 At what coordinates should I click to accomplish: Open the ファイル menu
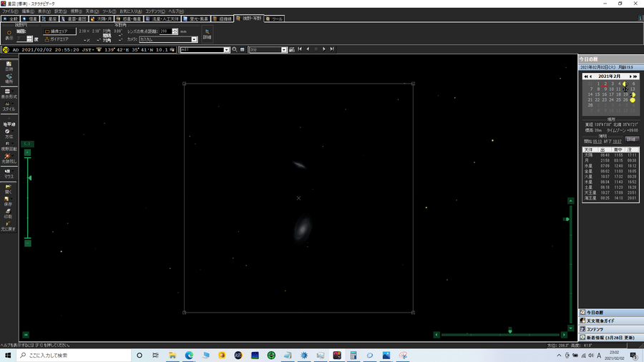tap(9, 11)
